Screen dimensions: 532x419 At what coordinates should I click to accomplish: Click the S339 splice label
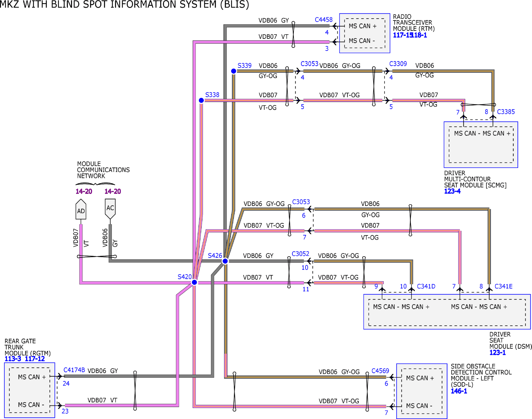[x=245, y=66]
